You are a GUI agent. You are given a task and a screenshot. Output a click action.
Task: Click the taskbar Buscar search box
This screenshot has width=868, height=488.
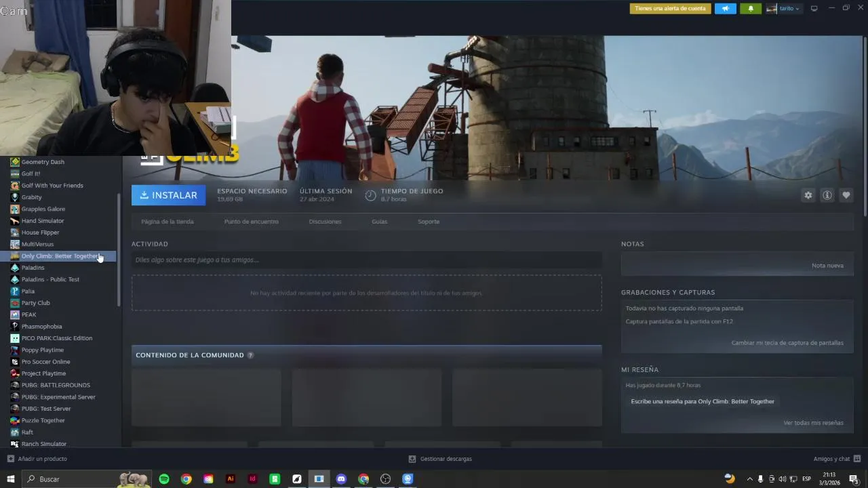(86, 479)
